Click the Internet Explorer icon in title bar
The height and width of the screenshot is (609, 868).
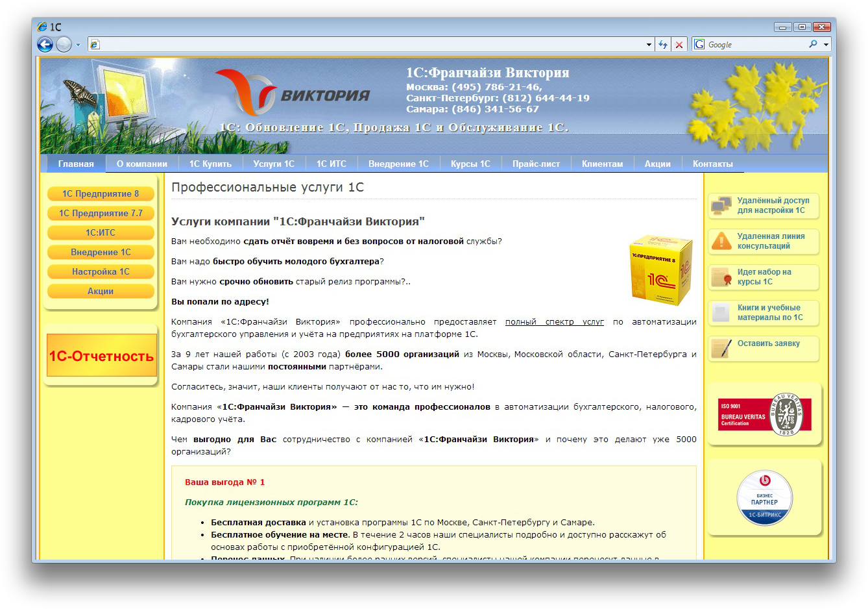(x=42, y=27)
